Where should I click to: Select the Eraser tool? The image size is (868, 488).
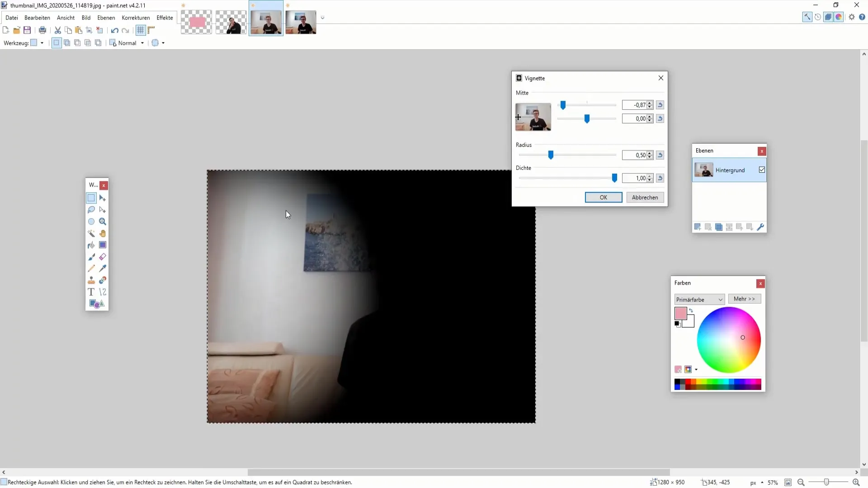pyautogui.click(x=103, y=257)
